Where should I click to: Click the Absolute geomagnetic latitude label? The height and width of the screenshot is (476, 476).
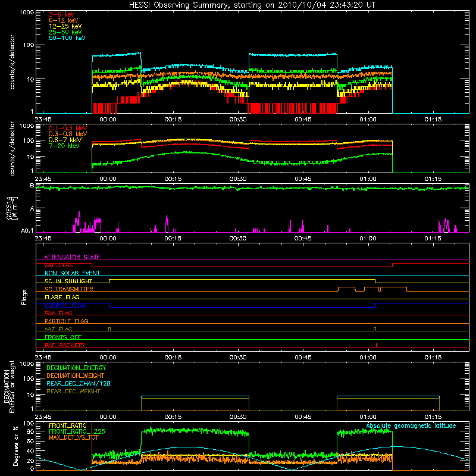point(411,425)
